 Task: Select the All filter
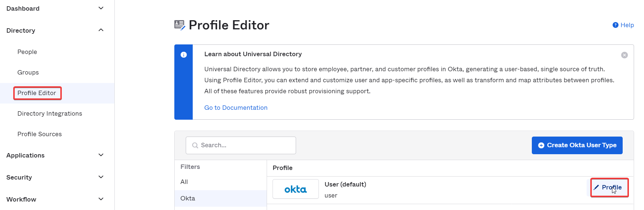pos(184,182)
